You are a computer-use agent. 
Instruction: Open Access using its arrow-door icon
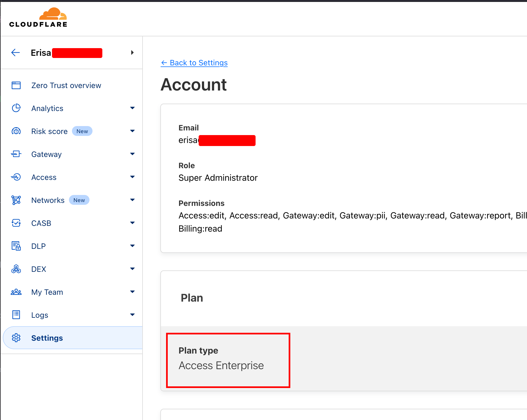pos(16,177)
